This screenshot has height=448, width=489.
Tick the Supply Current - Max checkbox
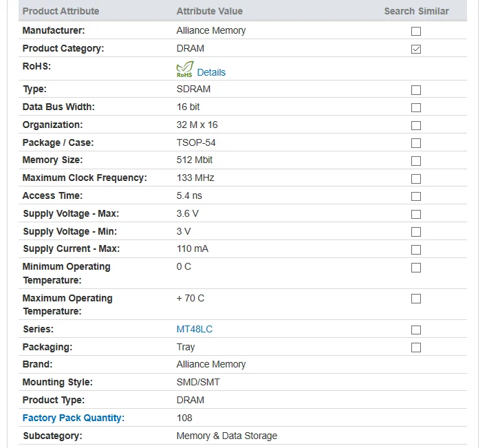pos(415,250)
